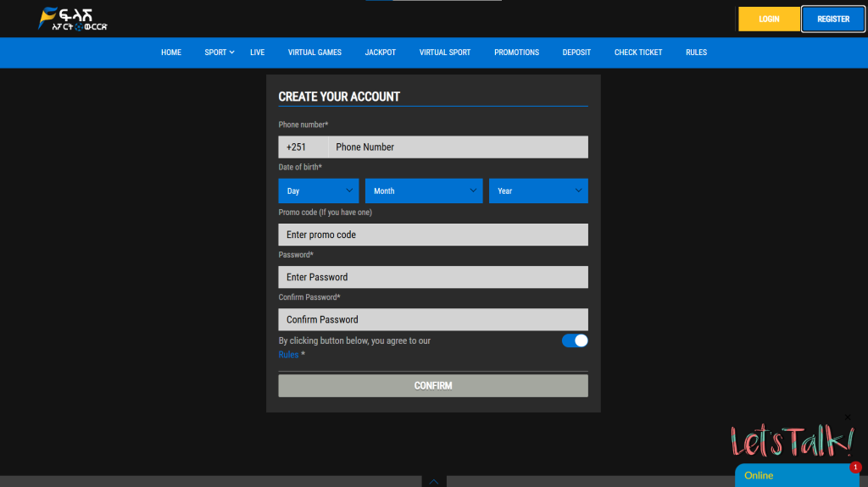Toggle the agree to Rules switch
Viewport: 868px width, 487px height.
click(575, 340)
